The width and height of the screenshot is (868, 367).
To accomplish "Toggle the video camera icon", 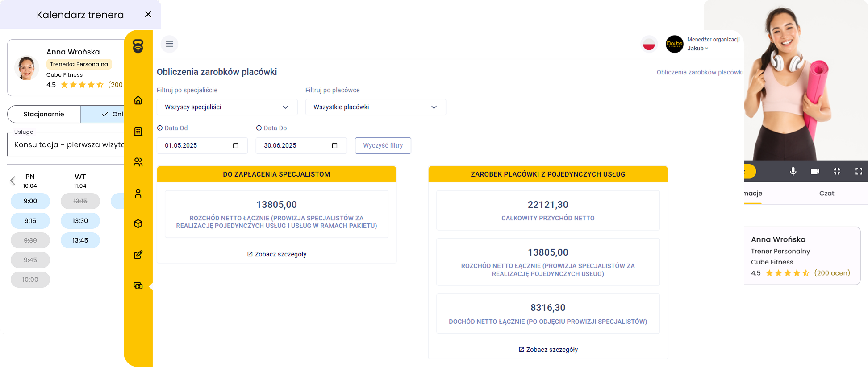I will point(815,171).
